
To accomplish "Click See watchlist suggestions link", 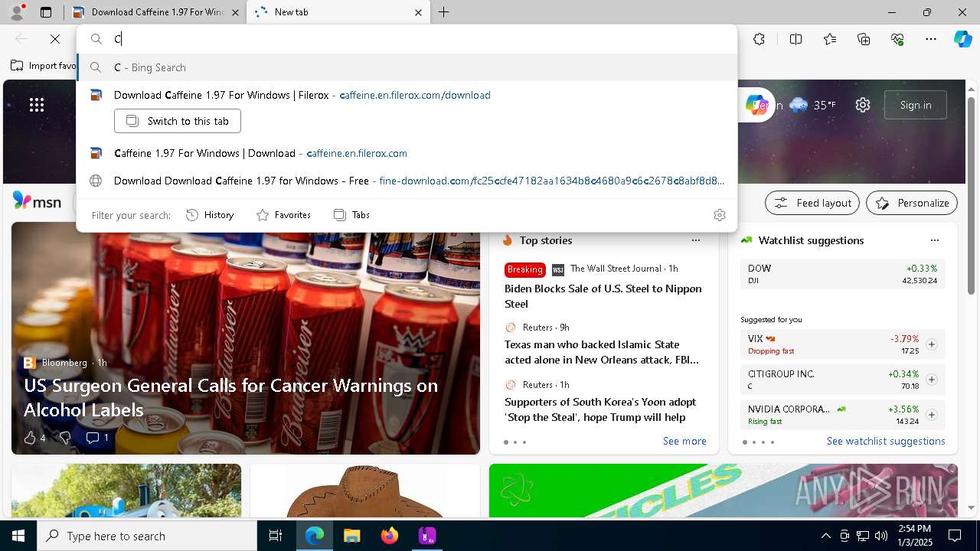I will (x=886, y=441).
